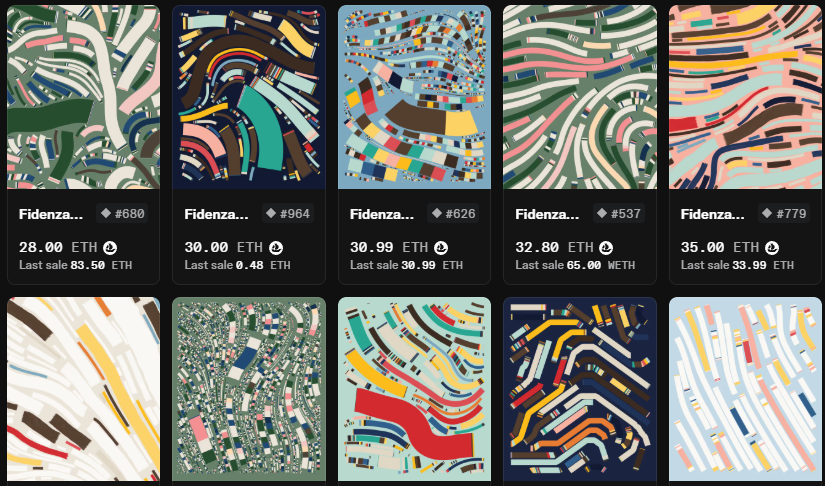Open the pink-background artwork ranked #779
Screen dimensions: 825x486
point(746,97)
